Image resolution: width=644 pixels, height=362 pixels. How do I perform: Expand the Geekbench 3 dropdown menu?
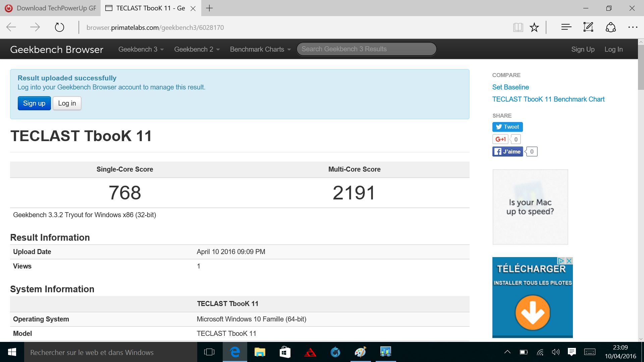(141, 49)
